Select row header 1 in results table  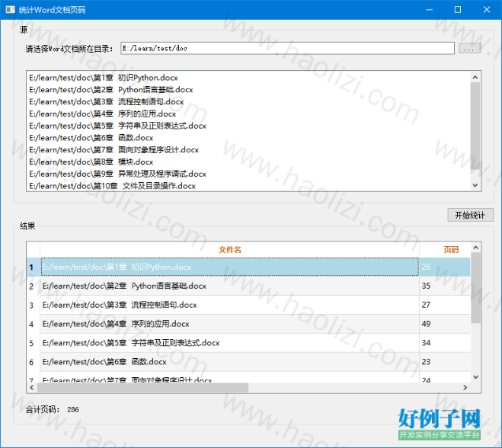click(34, 267)
